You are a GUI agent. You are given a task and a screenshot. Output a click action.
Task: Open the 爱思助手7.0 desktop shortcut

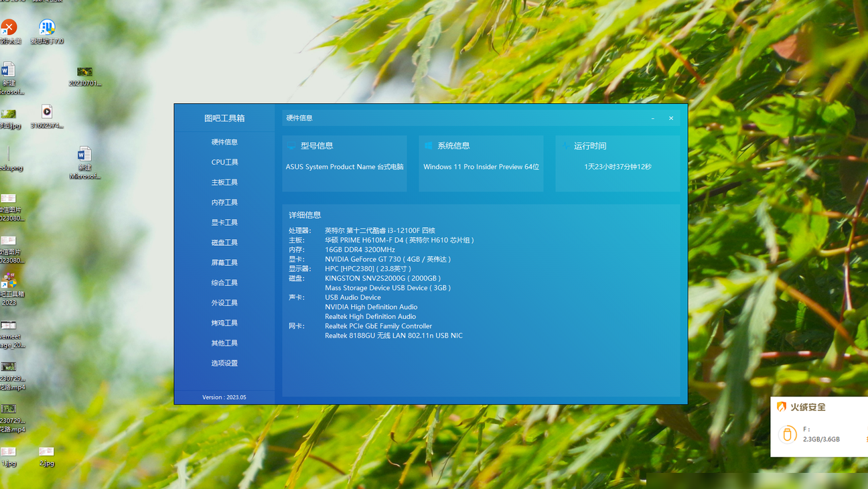click(x=47, y=31)
